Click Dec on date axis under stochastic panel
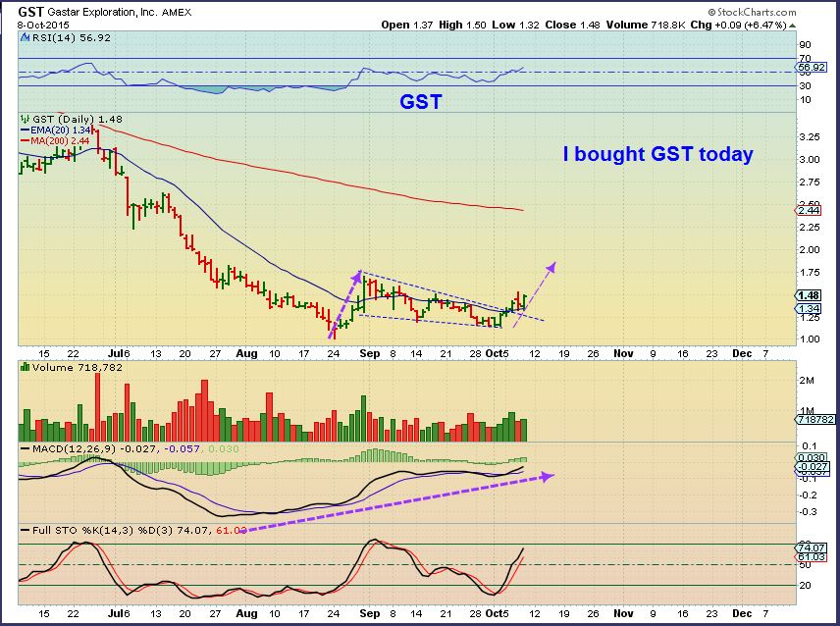This screenshot has height=626, width=840. click(742, 613)
